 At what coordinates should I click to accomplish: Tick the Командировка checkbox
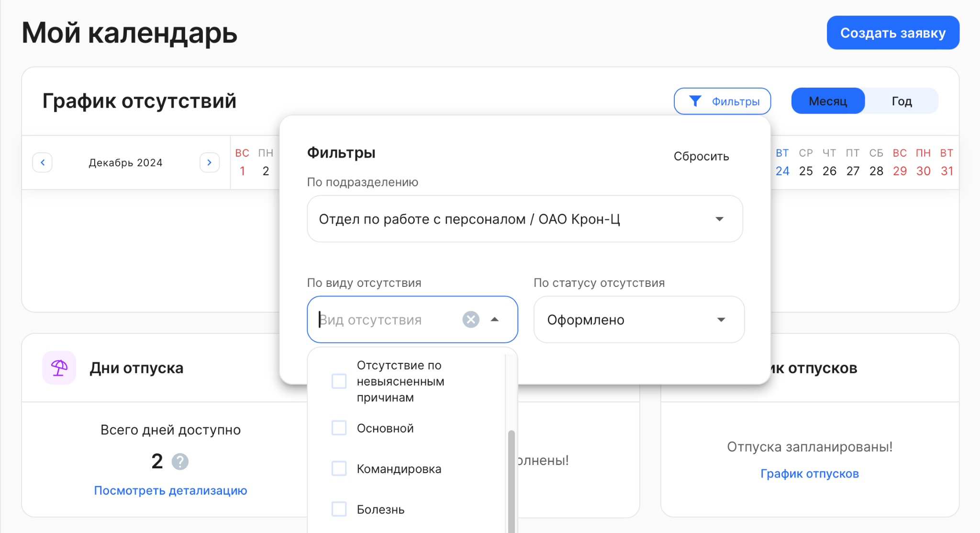tap(339, 468)
